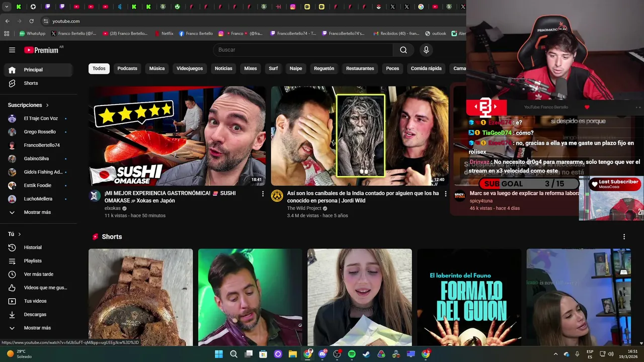Open Discord from the taskbar

[x=323, y=354]
